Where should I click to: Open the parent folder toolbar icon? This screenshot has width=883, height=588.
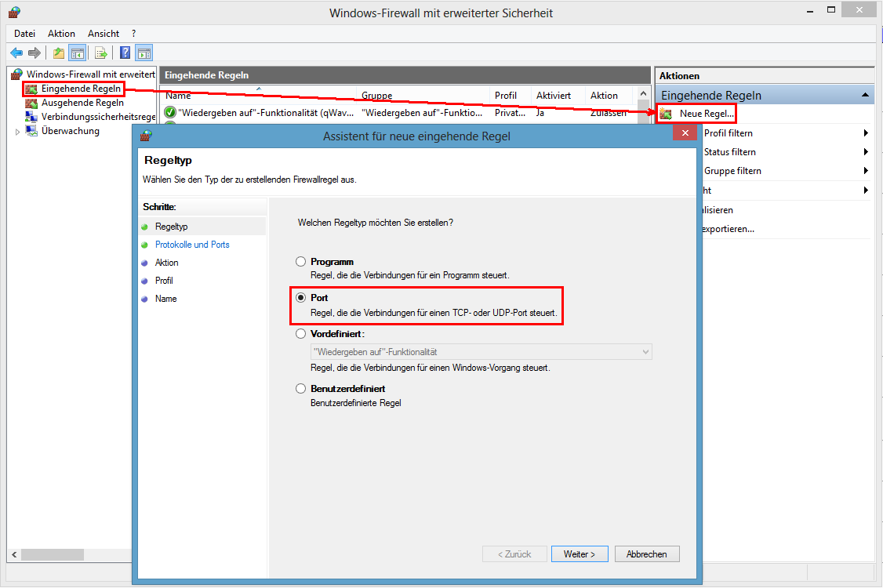(57, 53)
